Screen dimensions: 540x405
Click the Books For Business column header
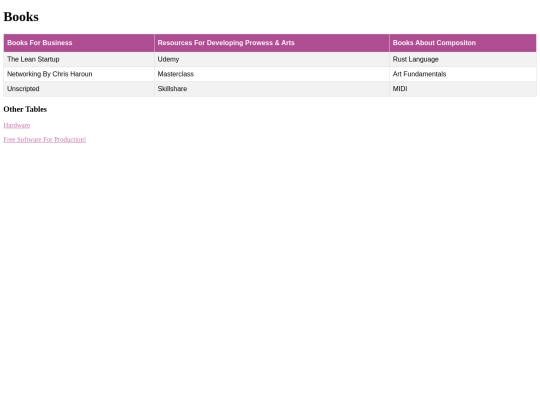(79, 43)
